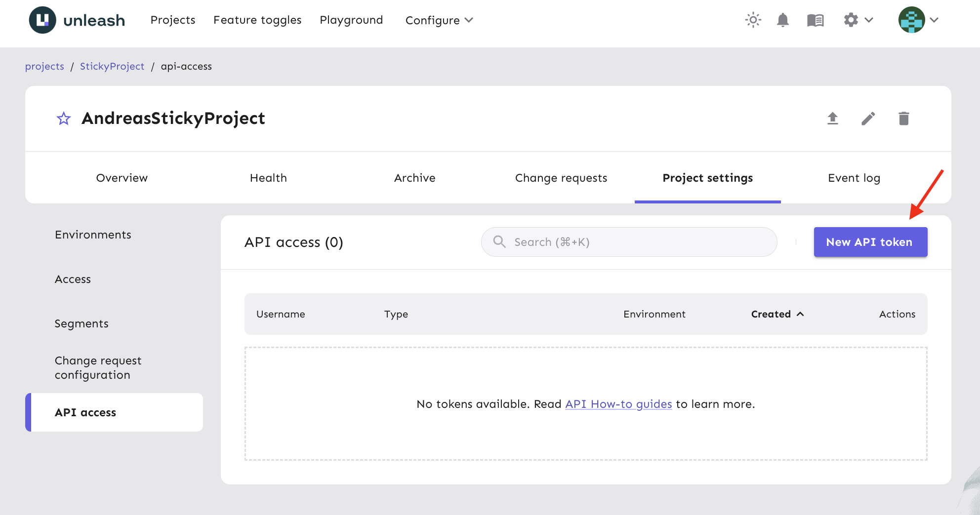The image size is (980, 515).
Task: Click the import upload arrow icon
Action: (833, 119)
